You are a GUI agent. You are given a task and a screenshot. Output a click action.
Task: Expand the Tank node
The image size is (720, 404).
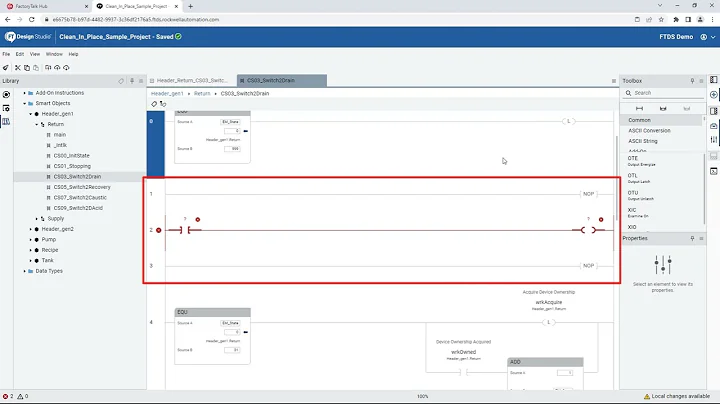tap(31, 260)
